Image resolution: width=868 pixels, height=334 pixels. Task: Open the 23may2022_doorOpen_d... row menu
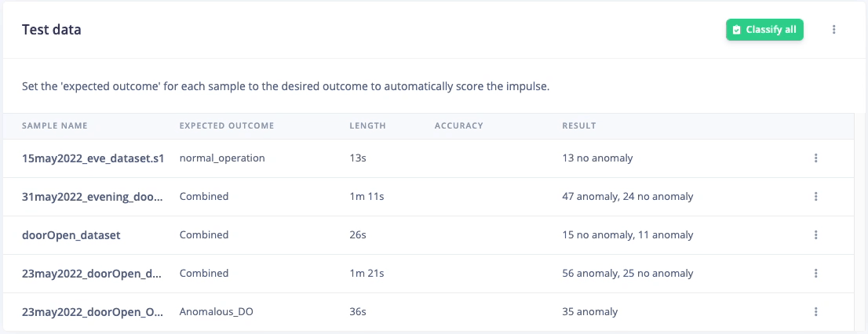[816, 273]
